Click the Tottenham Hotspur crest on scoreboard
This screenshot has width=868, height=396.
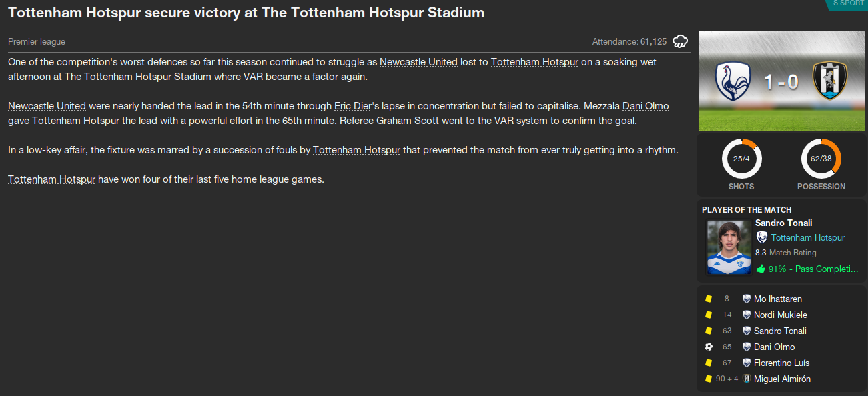point(732,81)
